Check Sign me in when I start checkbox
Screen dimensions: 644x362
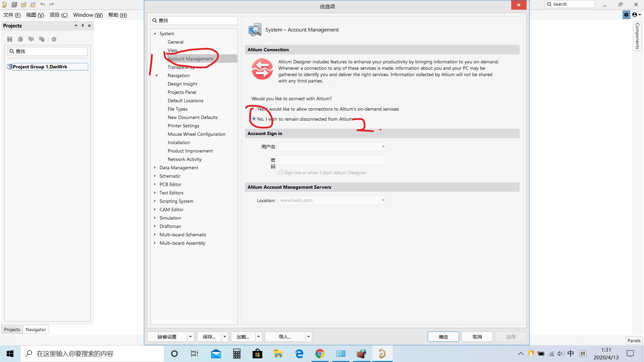point(281,173)
